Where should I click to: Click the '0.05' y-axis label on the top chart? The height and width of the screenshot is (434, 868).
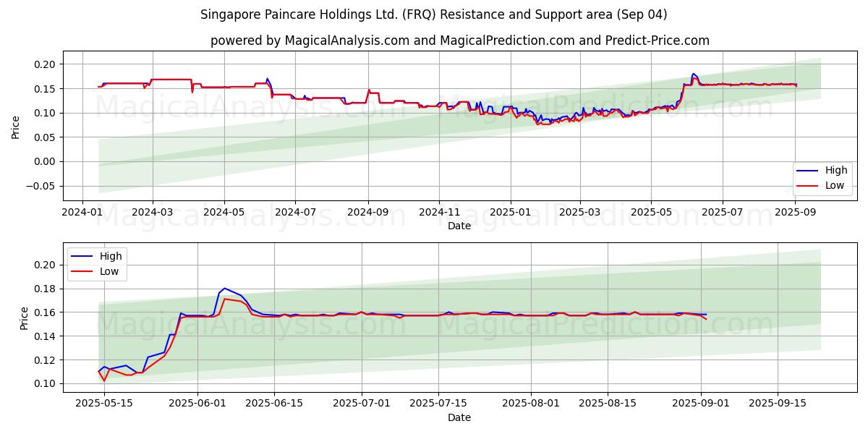click(x=46, y=137)
